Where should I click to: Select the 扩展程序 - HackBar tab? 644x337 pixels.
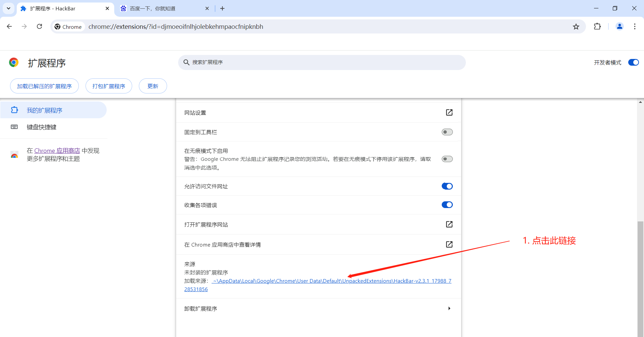(65, 8)
